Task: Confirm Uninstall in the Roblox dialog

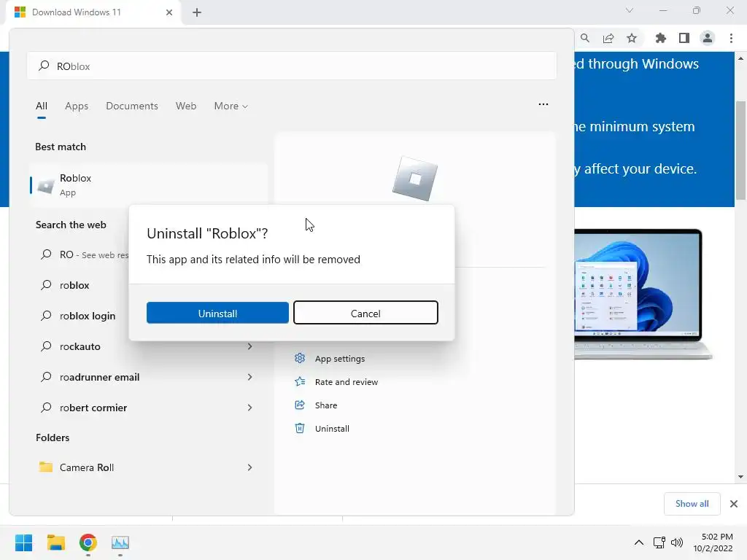Action: (x=217, y=313)
